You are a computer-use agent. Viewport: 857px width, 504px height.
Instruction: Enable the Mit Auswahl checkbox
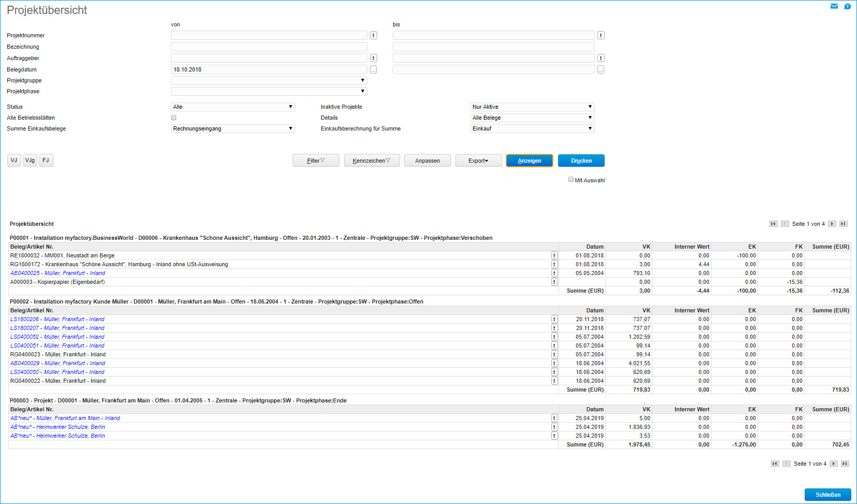click(571, 180)
